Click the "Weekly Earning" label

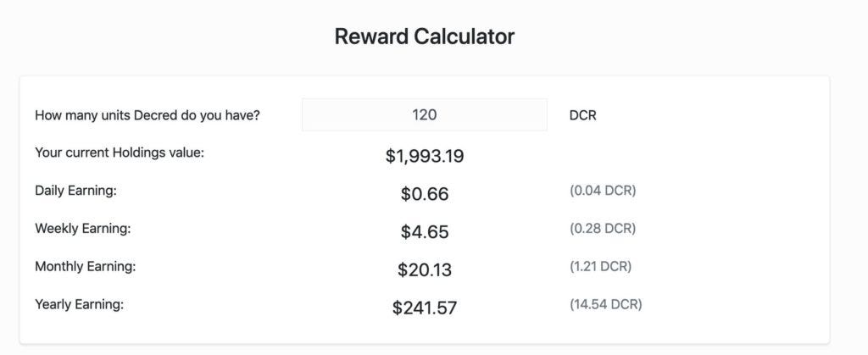pyautogui.click(x=83, y=229)
